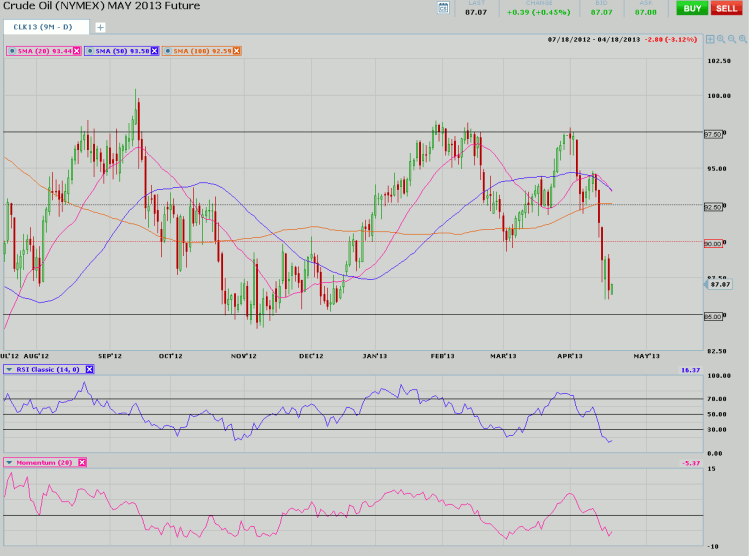Toggle SMA (100) visibility dot
The height and width of the screenshot is (556, 750).
pos(168,50)
